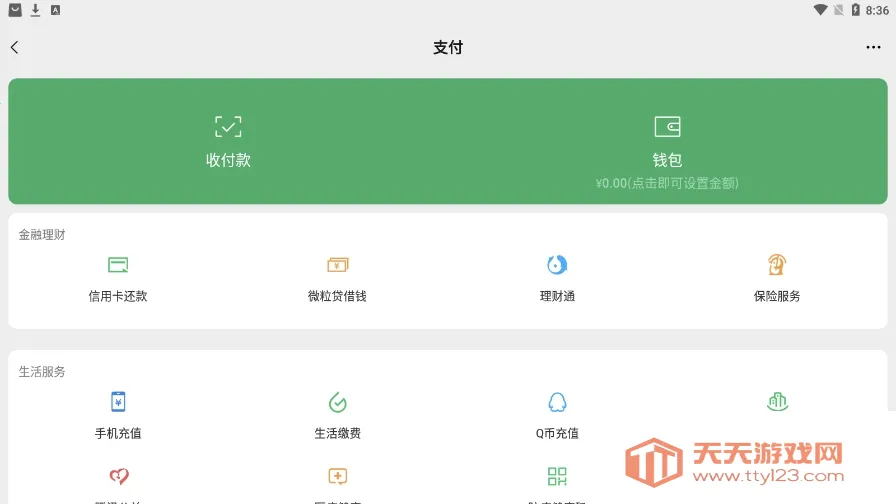Open 钱包 wallet label
Viewport: 896px width, 504px height.
667,160
